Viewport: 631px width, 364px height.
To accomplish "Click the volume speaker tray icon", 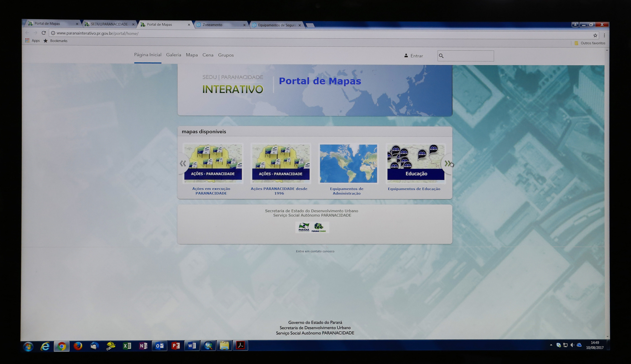I will (572, 345).
